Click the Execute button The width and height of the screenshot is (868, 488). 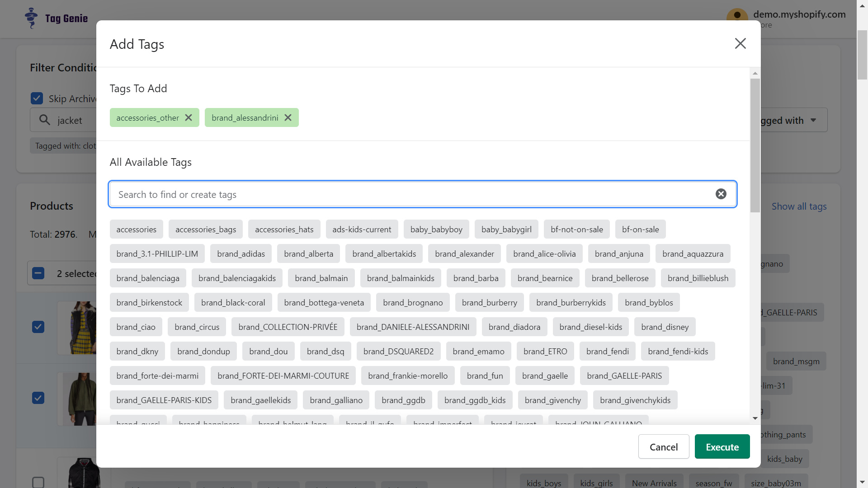tap(722, 446)
